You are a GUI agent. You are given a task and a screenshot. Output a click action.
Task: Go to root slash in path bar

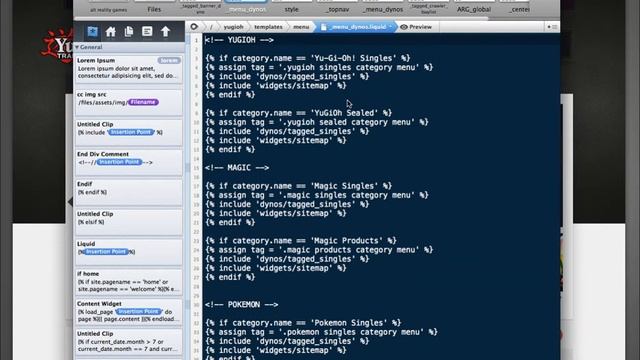point(211,27)
